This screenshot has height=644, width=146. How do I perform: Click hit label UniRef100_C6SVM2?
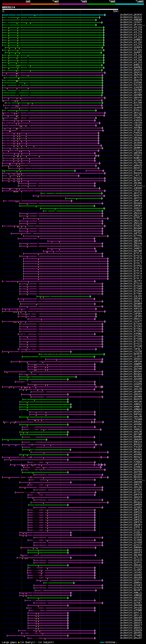131,572
